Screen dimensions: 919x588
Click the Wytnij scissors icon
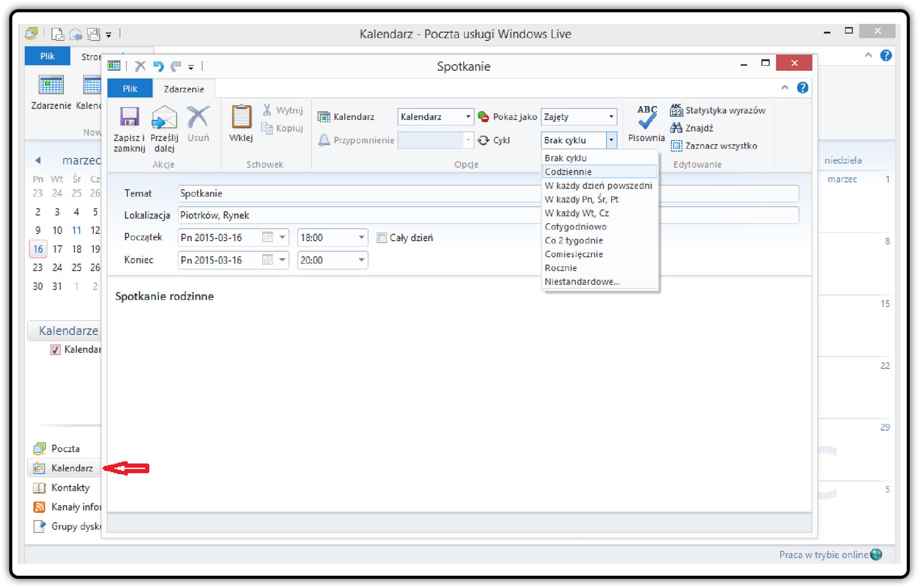[267, 110]
